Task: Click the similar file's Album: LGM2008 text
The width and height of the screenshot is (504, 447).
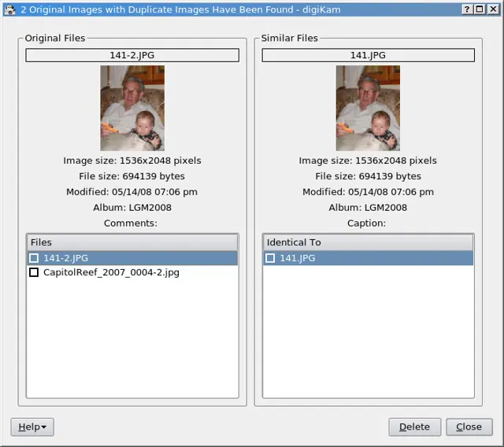Action: 368,208
